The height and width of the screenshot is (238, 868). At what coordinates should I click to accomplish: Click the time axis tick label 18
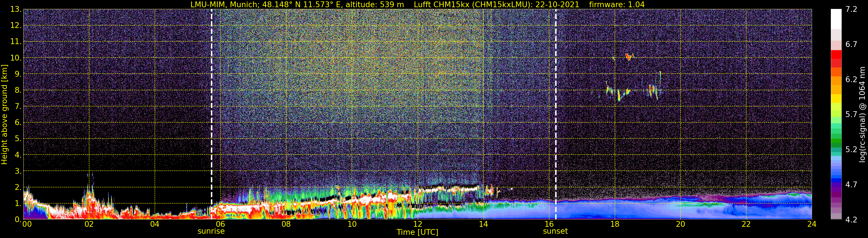pyautogui.click(x=614, y=224)
